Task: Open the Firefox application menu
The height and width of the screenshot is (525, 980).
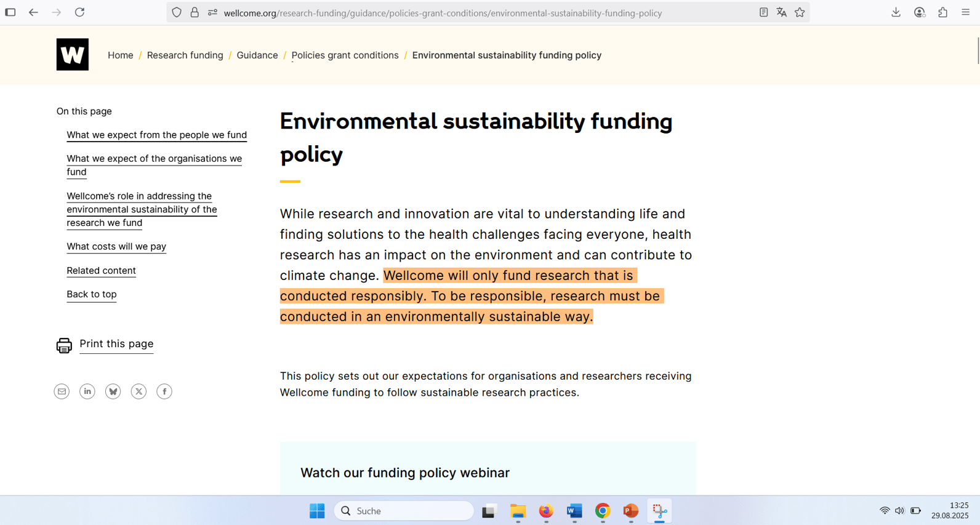Action: [965, 12]
